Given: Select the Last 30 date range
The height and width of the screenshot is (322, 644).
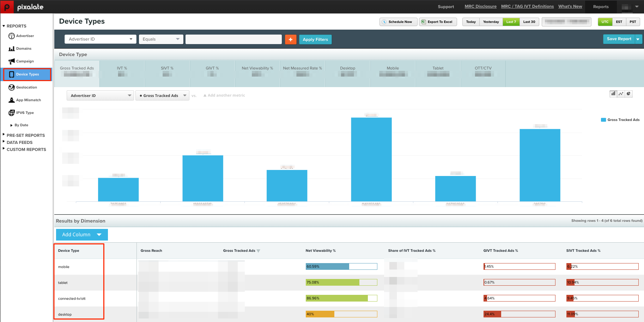Looking at the screenshot, I should (529, 22).
